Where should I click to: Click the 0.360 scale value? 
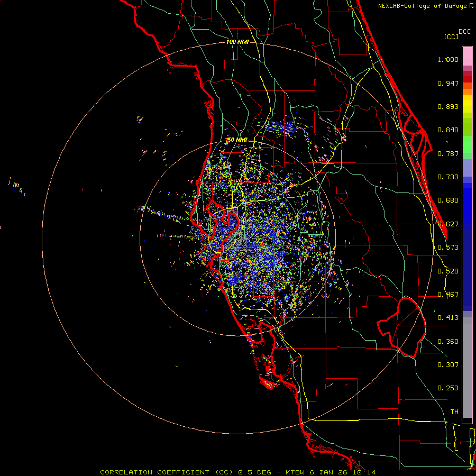[x=448, y=342]
